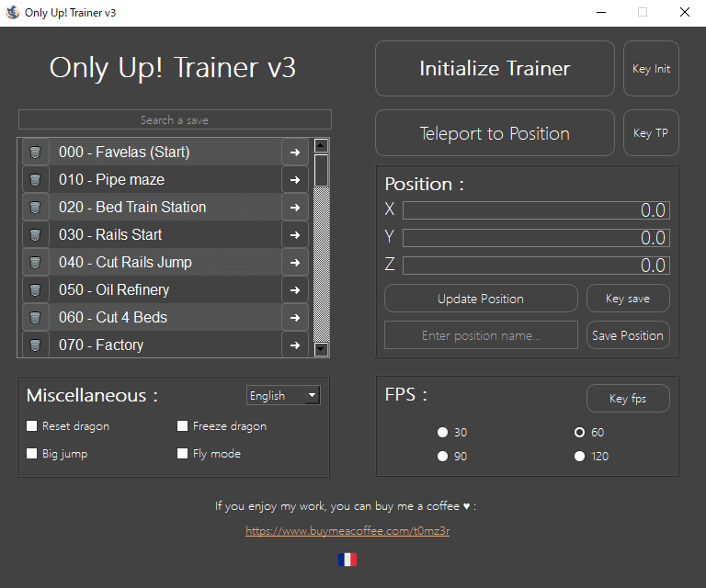
Task: Load arrow for 030 - Rails Start
Action: pyautogui.click(x=295, y=235)
